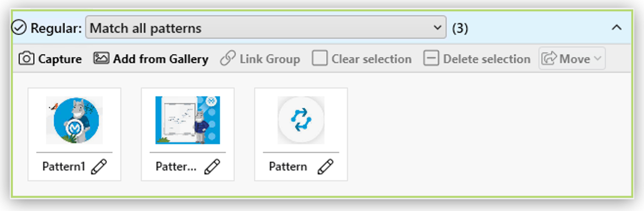Open the Match all patterns dropdown

click(x=266, y=28)
